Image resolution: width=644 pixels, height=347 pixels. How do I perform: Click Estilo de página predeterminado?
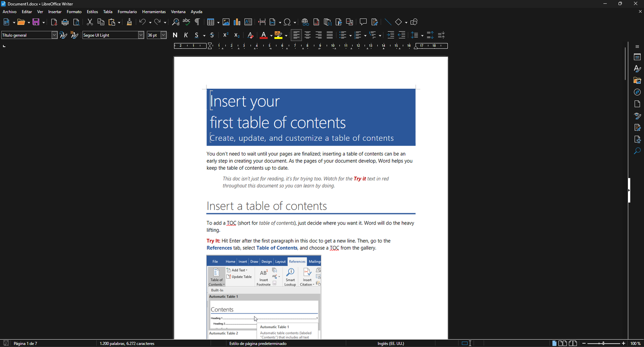pos(258,344)
